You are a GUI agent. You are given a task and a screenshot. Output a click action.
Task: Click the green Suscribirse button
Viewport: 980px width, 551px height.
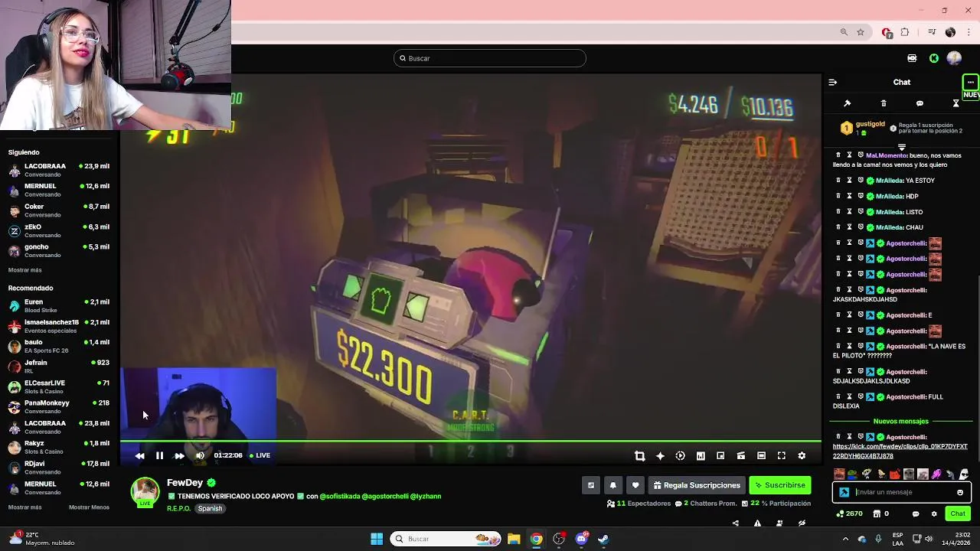coord(779,485)
